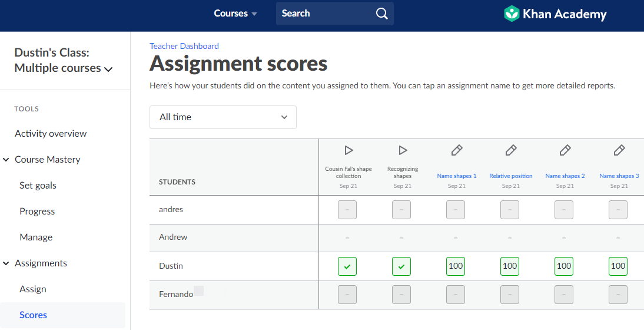The width and height of the screenshot is (644, 330).
Task: Open the All time date filter
Action: (223, 117)
